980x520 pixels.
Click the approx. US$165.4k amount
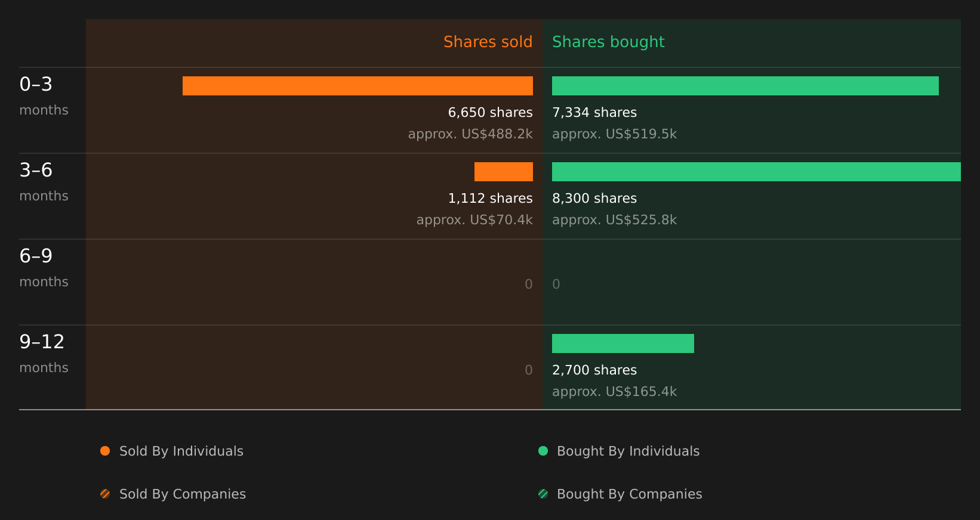(614, 392)
